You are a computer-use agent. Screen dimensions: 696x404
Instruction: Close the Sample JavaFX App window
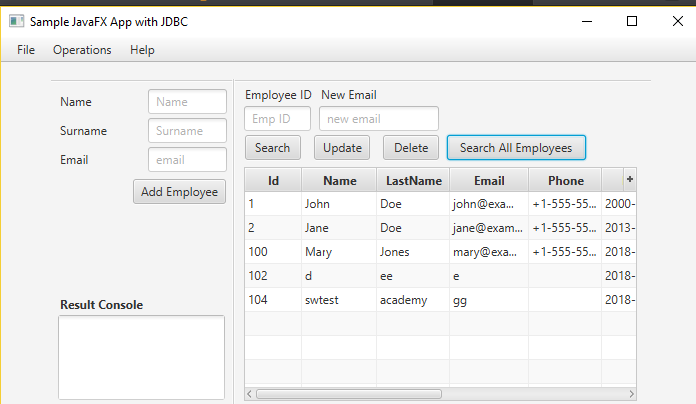pos(677,21)
